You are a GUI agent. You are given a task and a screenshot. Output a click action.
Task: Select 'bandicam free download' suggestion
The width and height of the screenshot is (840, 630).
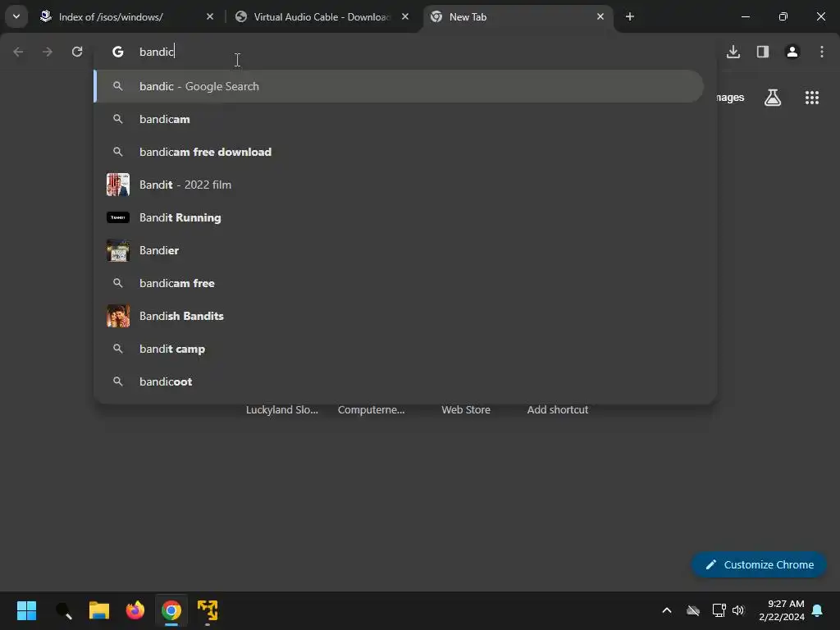point(399,152)
